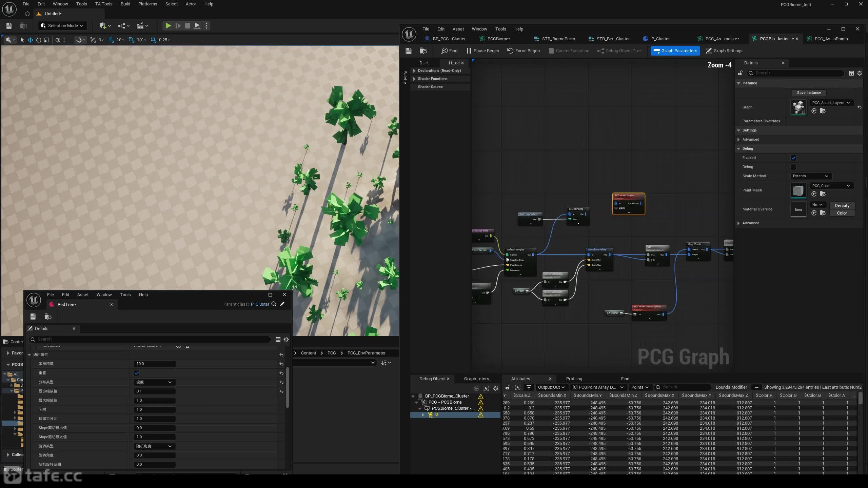Click Pause Regen in PCG toolbar

[x=482, y=51]
